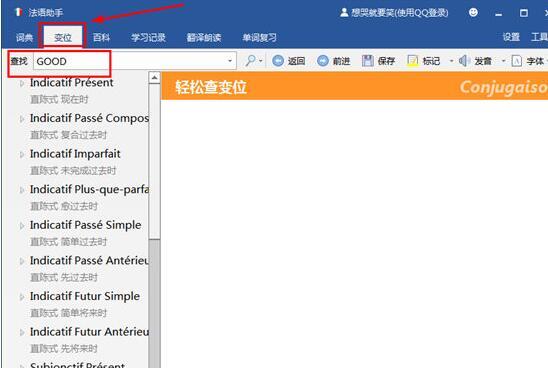Open the dropdown arrow next to 标记
This screenshot has width=548, height=368.
click(x=451, y=61)
